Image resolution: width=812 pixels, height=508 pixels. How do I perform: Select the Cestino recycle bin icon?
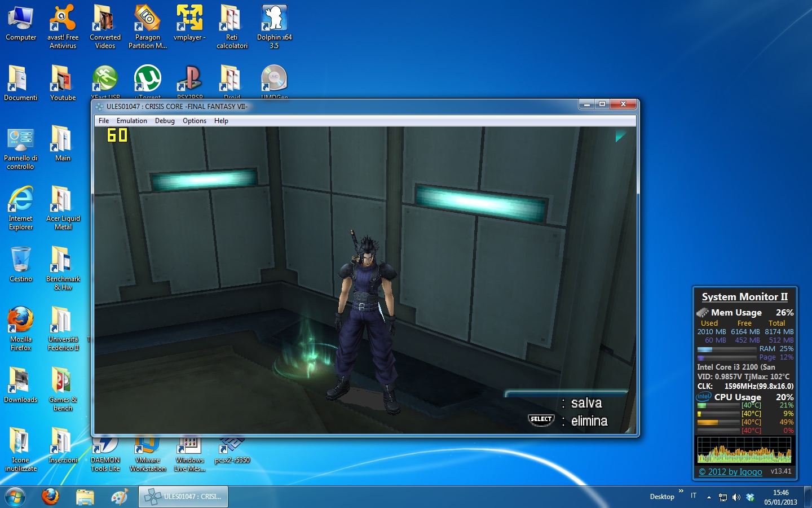pos(21,261)
